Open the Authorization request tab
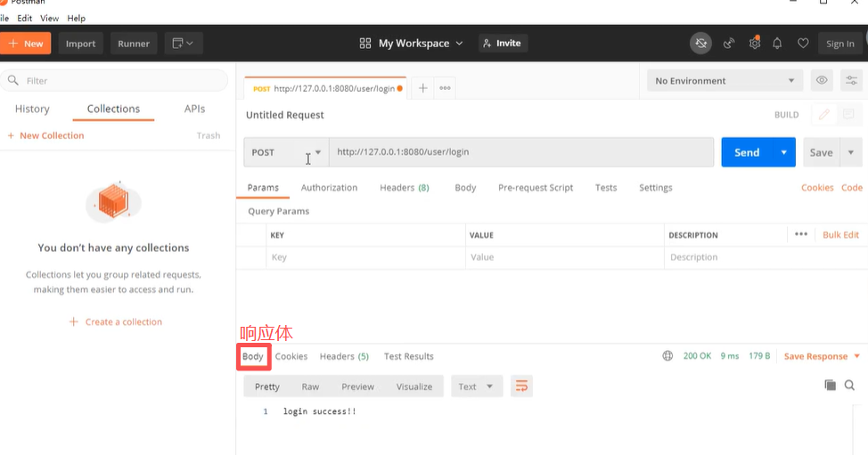 pos(330,187)
